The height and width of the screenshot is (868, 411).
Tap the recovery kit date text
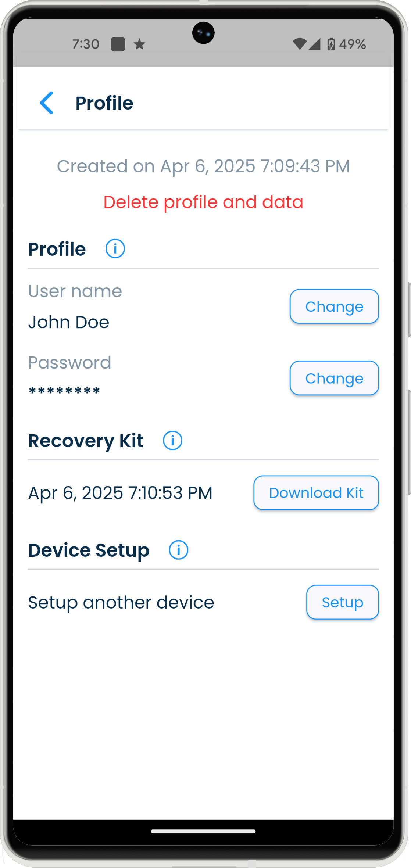point(121,493)
